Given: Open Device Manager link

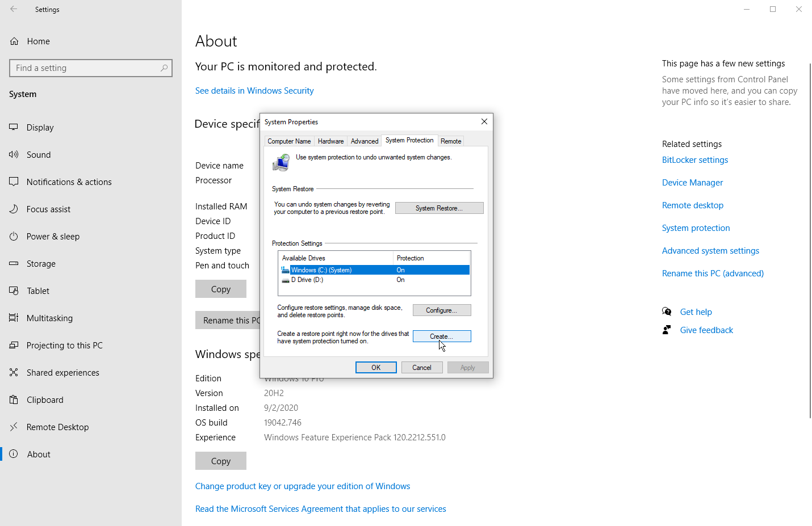Looking at the screenshot, I should 692,183.
